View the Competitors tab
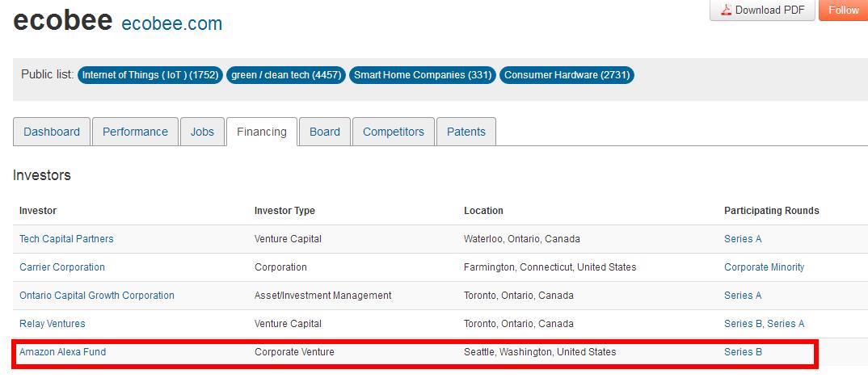The height and width of the screenshot is (382, 868). (x=393, y=132)
